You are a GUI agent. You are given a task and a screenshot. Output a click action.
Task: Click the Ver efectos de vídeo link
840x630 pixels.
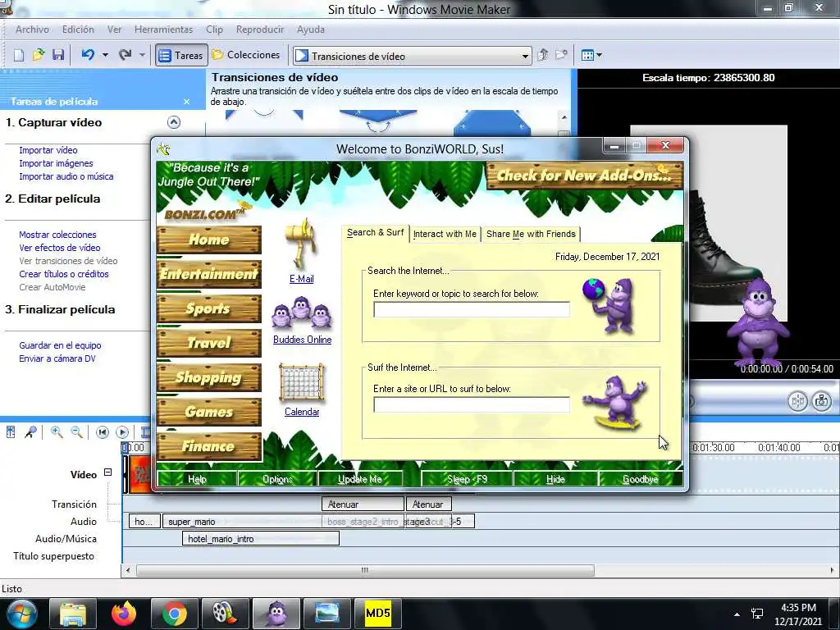point(59,248)
